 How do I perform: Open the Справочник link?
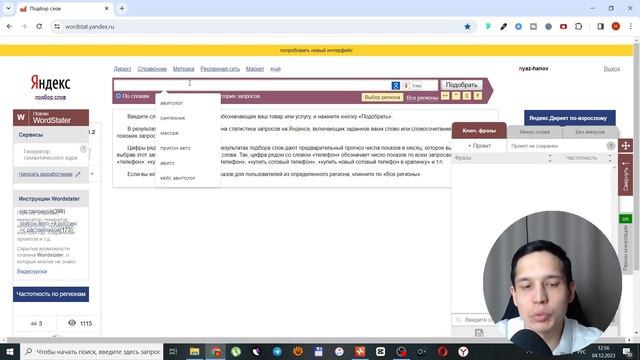pos(152,69)
